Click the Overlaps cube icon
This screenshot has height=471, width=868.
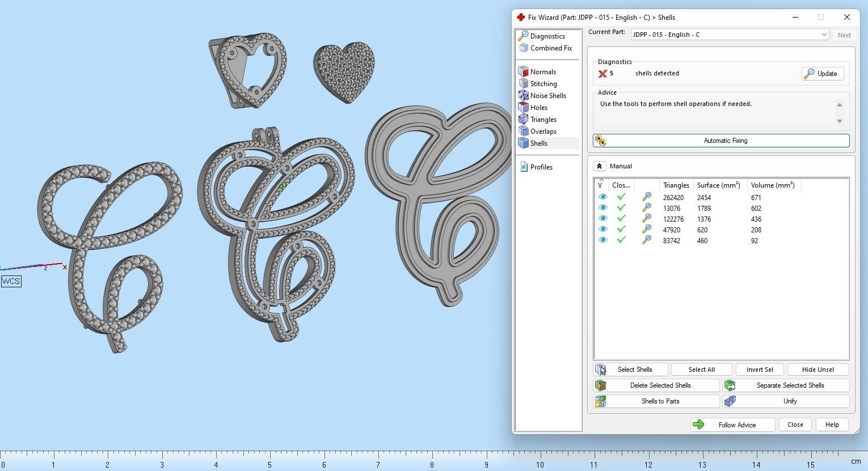click(x=523, y=131)
